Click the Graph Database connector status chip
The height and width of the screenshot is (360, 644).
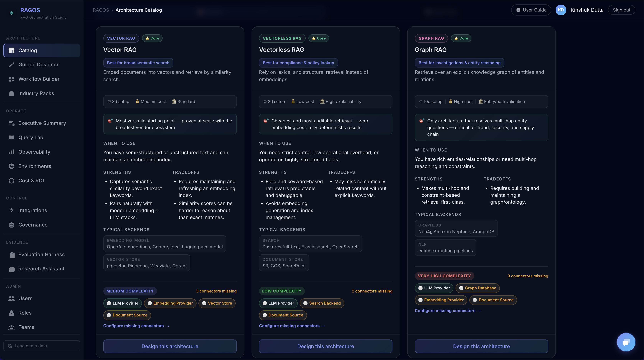click(477, 288)
